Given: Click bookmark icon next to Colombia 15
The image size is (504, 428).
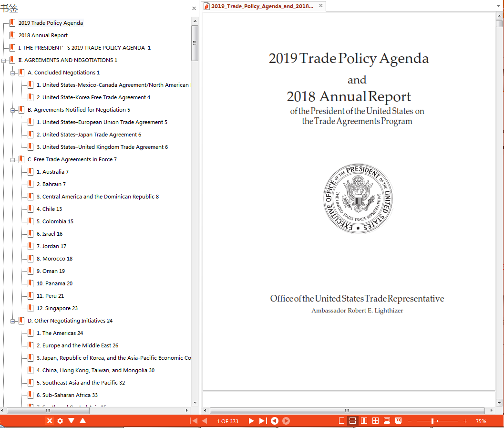Looking at the screenshot, I should pos(30,221).
